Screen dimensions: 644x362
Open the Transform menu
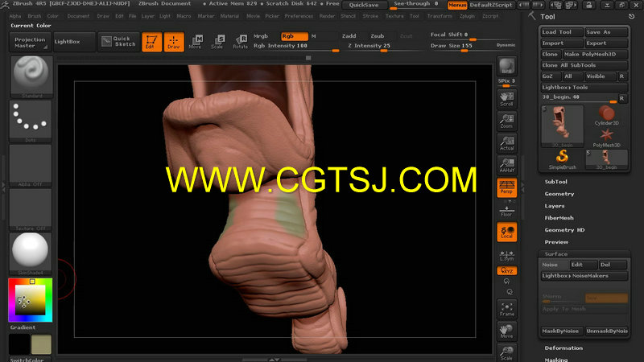[x=440, y=16]
